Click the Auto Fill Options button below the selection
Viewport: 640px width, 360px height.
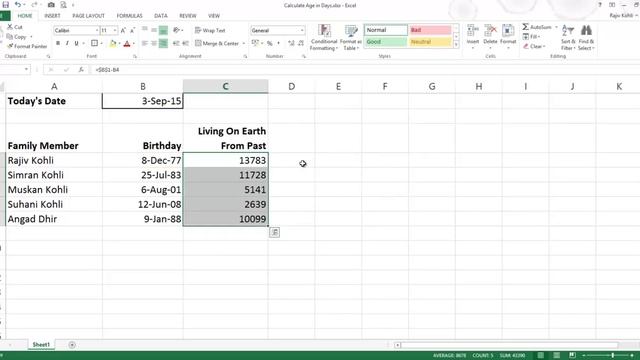tap(274, 233)
